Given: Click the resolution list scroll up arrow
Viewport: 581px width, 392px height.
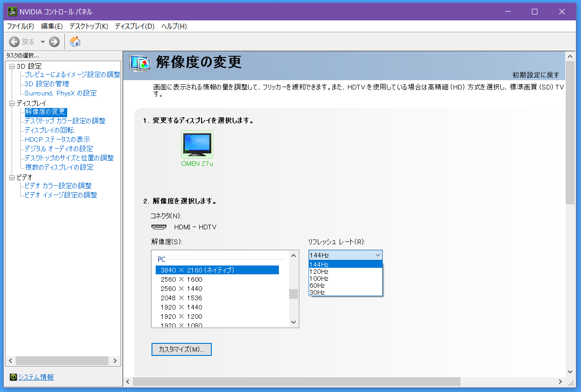Looking at the screenshot, I should pos(293,255).
